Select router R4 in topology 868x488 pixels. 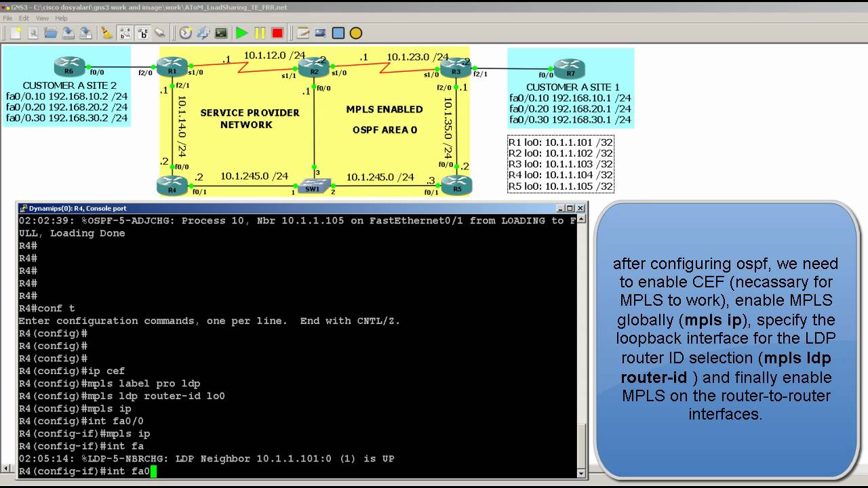[x=172, y=184]
